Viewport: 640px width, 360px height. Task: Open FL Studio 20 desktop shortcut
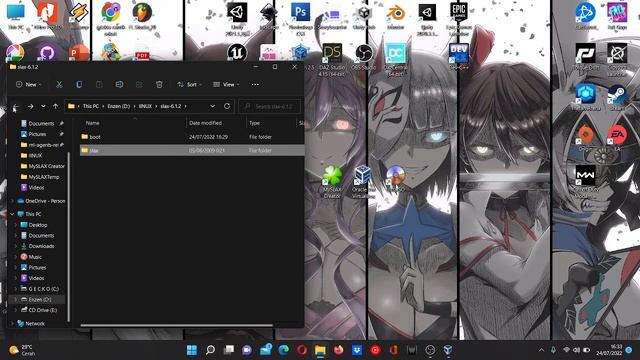pos(142,16)
